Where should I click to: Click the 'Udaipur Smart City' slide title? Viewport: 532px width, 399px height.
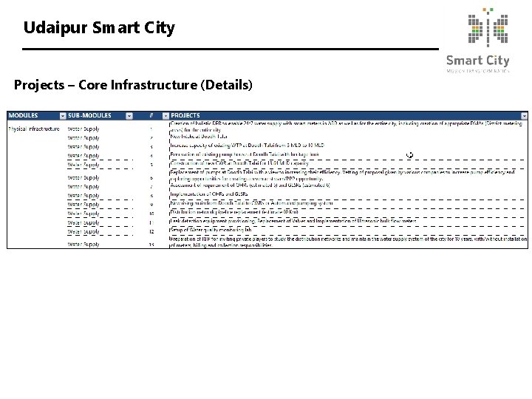pos(99,28)
